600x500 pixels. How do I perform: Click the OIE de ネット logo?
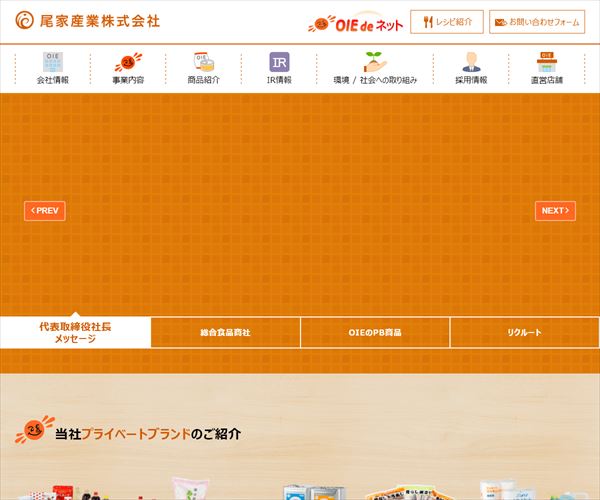(355, 24)
